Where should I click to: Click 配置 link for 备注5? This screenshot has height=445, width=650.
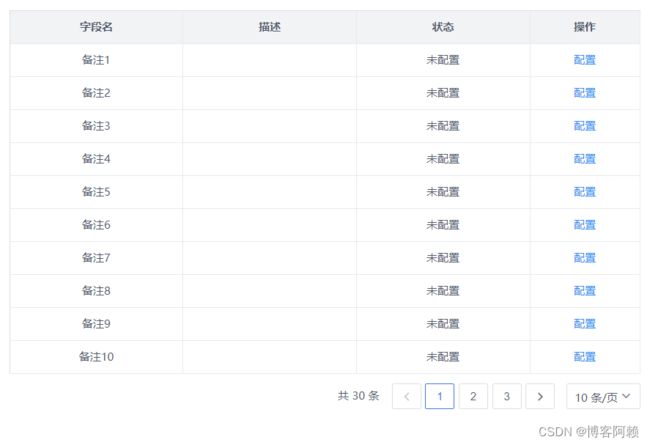click(x=585, y=192)
